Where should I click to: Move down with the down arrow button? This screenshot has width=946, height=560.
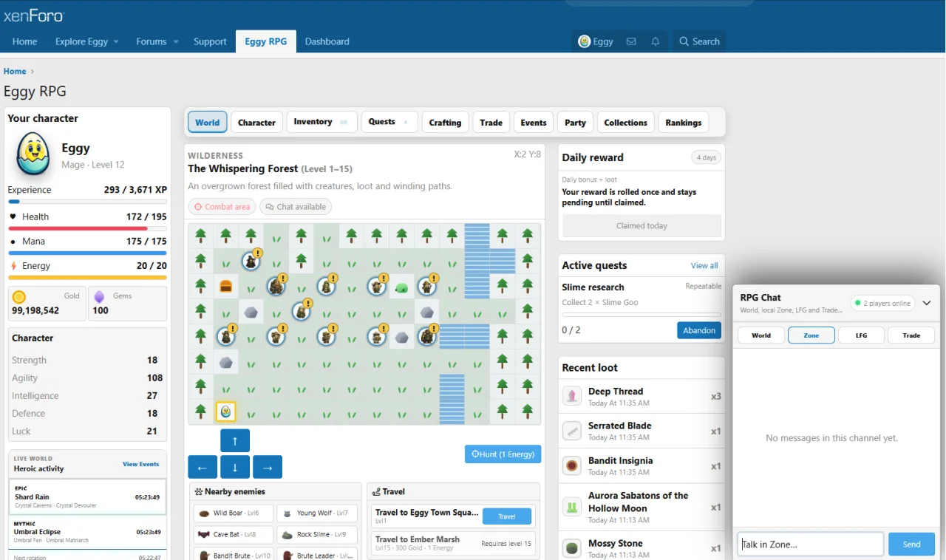tap(235, 467)
